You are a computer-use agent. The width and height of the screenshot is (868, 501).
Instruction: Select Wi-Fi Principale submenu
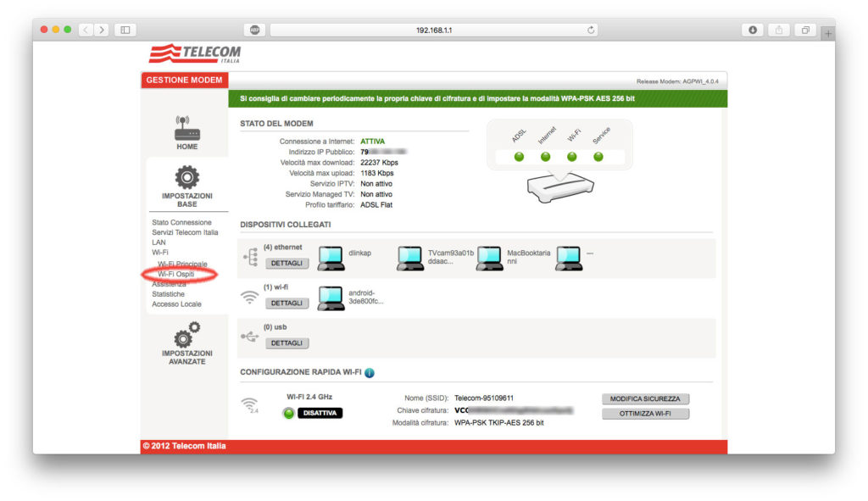tap(182, 264)
